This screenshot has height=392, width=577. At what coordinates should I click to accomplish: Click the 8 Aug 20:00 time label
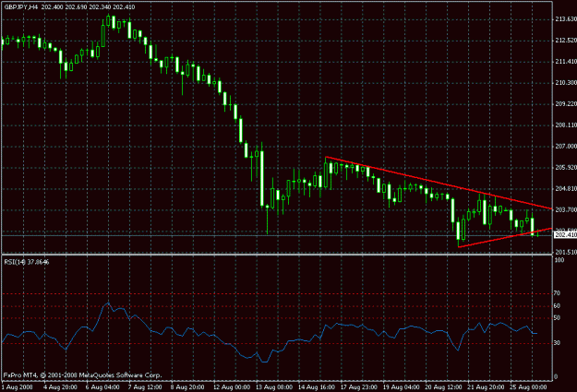(x=187, y=387)
